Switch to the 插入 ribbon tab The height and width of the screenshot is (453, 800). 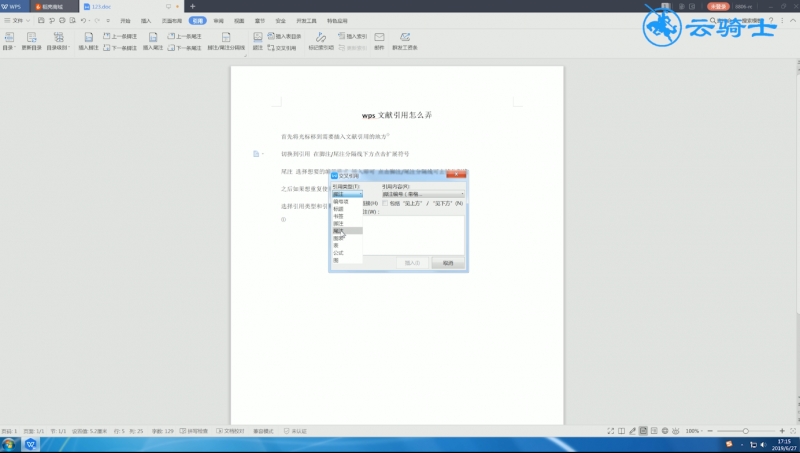point(146,21)
